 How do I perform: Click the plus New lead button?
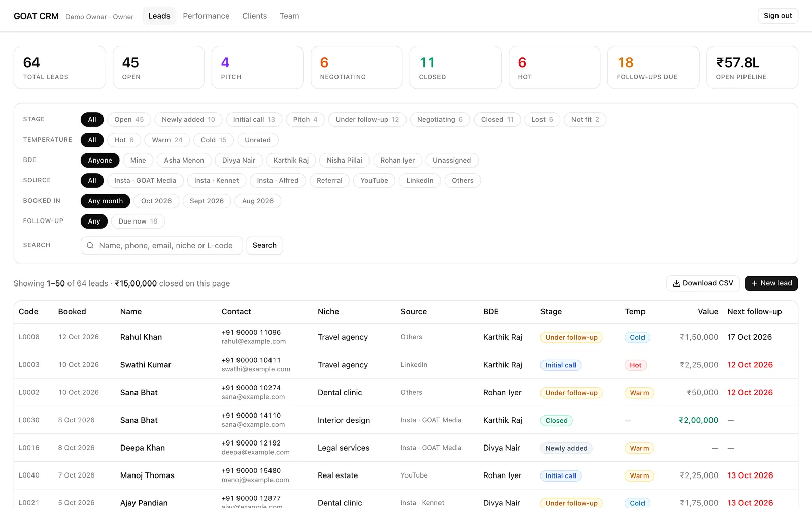click(771, 283)
